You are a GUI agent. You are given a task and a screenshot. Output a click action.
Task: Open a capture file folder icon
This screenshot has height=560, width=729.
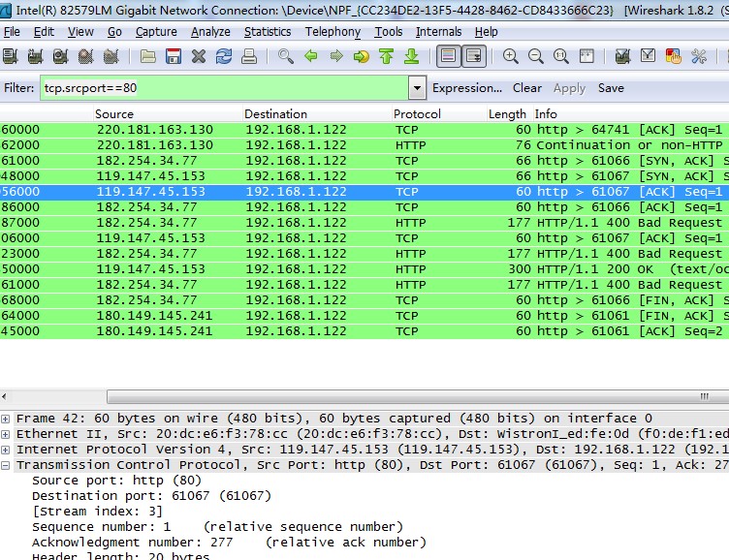pos(148,57)
